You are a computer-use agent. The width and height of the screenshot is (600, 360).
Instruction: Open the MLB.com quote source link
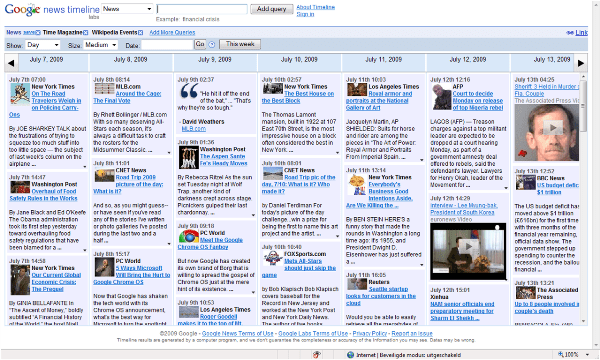pyautogui.click(x=194, y=129)
